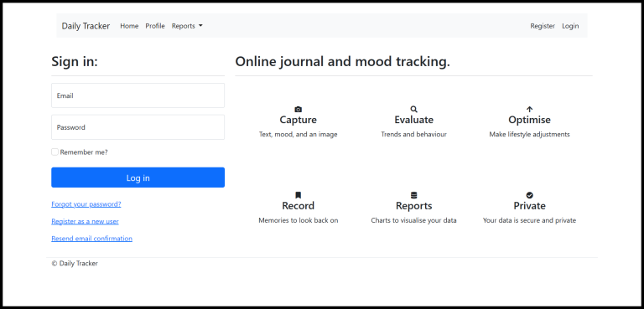Click text 'Your data is secure and private'
The width and height of the screenshot is (644, 309).
(x=529, y=220)
